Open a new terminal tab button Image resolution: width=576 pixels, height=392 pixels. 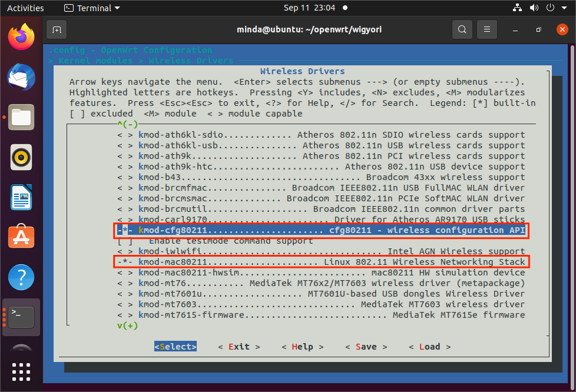tap(57, 29)
